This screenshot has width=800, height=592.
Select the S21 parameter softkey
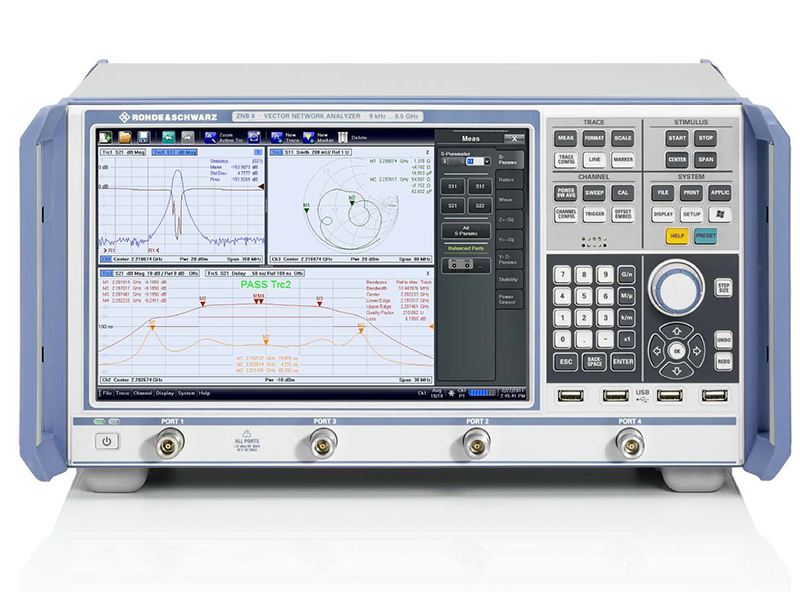[x=453, y=205]
